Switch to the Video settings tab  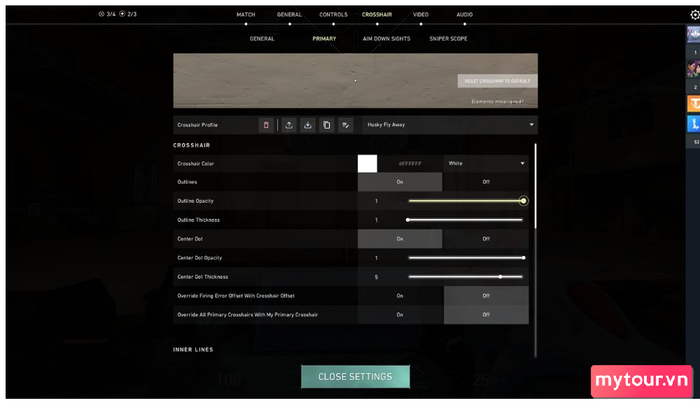click(x=420, y=15)
